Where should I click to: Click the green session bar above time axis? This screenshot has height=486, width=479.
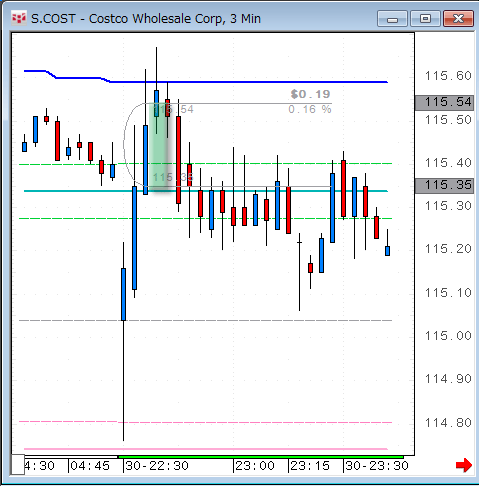click(261, 457)
